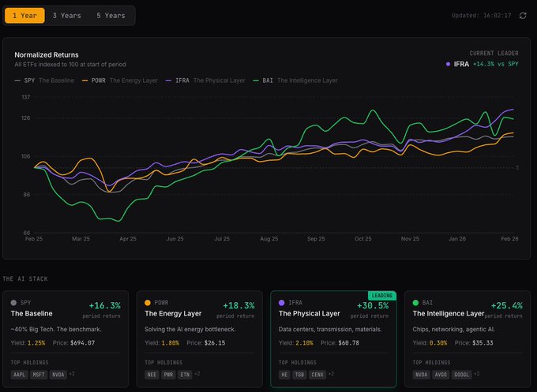
Task: Click the green BAI dot icon on card
Action: pyautogui.click(x=416, y=302)
